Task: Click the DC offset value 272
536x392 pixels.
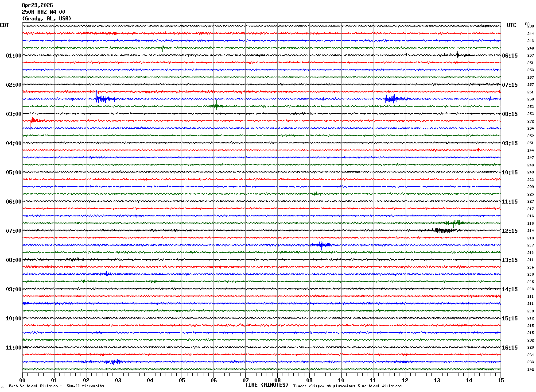Action: 530,121
